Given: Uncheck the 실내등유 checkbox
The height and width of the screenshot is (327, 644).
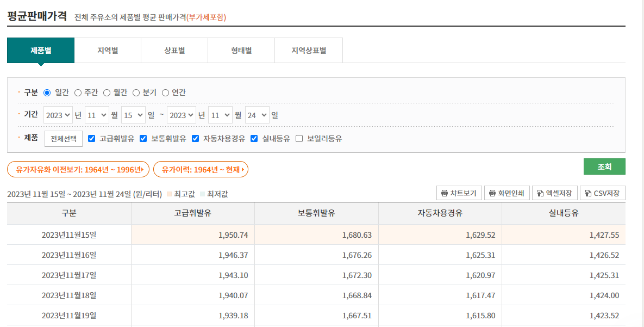Looking at the screenshot, I should click(x=254, y=139).
